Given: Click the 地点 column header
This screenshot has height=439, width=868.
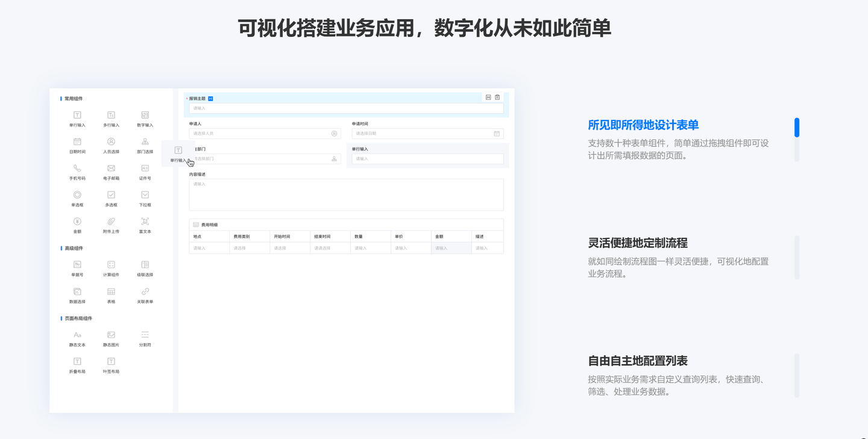Looking at the screenshot, I should (197, 237).
